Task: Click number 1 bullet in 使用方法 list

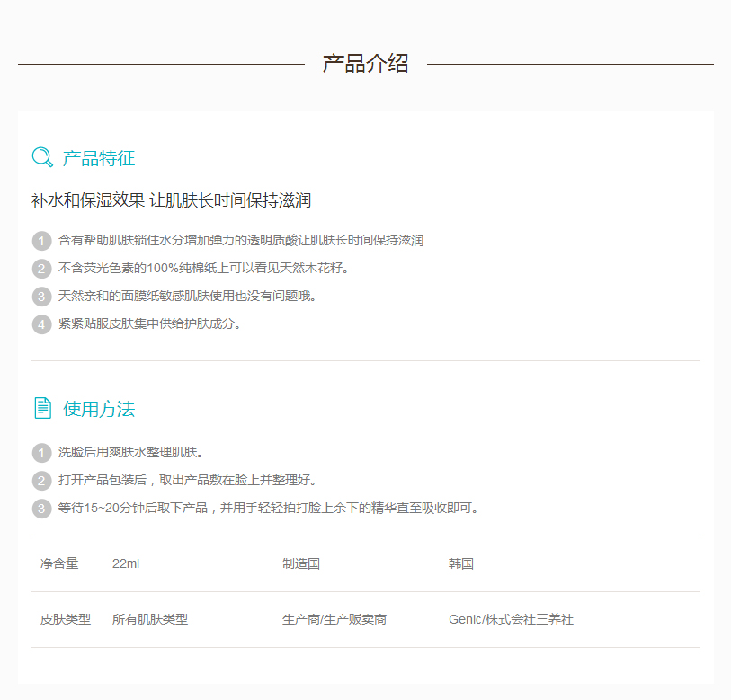Action: click(x=41, y=453)
